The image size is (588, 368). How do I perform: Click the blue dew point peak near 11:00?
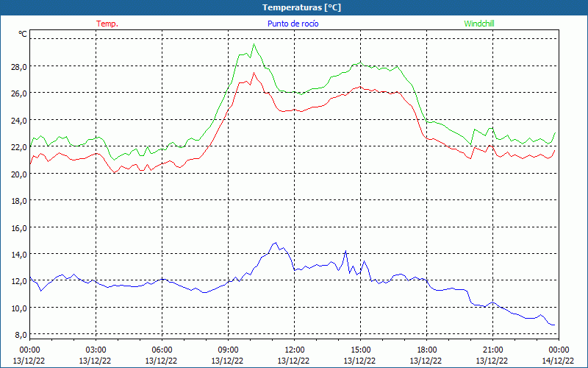pos(276,243)
